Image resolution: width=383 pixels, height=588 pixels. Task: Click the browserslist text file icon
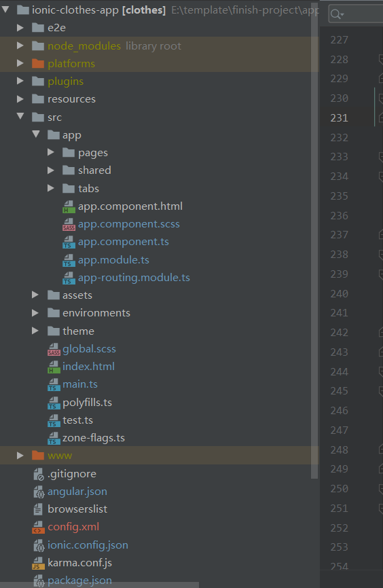point(38,509)
